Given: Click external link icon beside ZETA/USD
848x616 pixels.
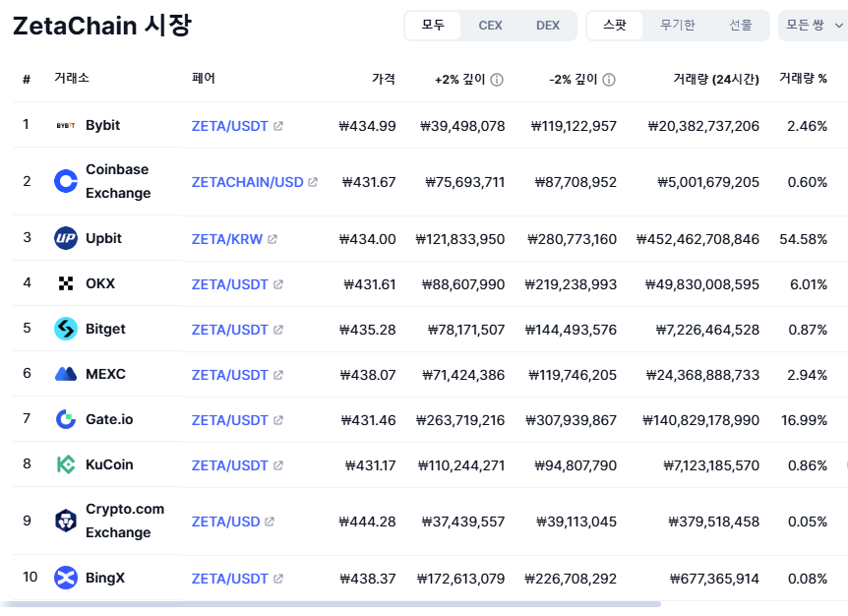Looking at the screenshot, I should pyautogui.click(x=270, y=522).
